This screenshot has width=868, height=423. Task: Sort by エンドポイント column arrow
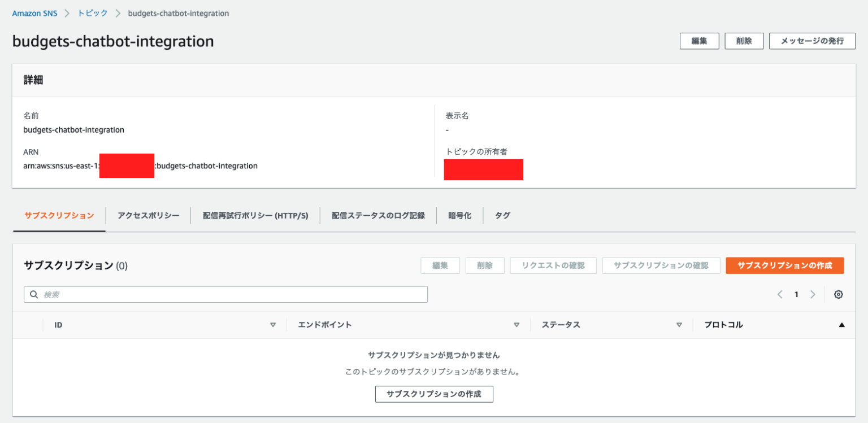[x=517, y=325]
